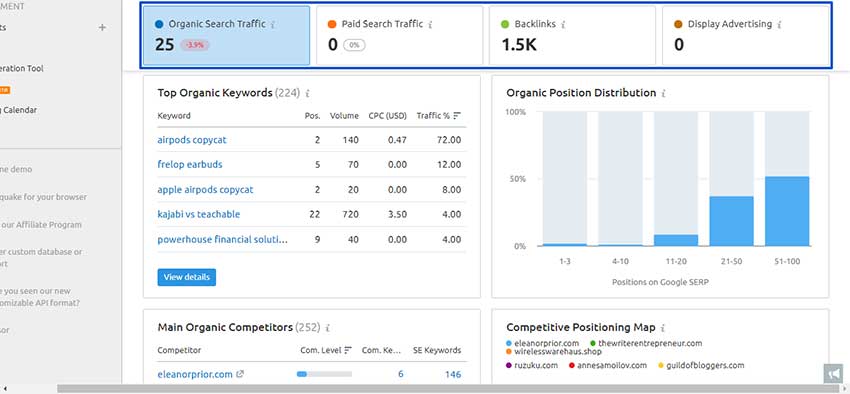Open the kajabi vs teachable keyword
Screen dimensions: 850x394
198,214
